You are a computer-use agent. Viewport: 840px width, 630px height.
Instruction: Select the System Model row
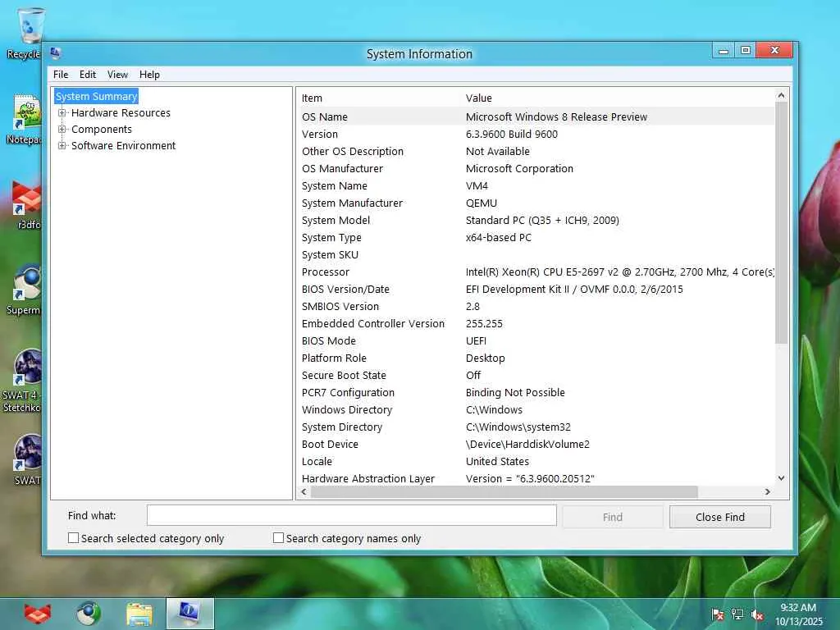(536, 220)
